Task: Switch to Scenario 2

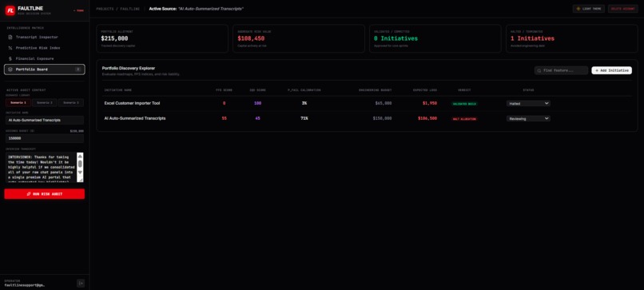Action: tap(45, 103)
